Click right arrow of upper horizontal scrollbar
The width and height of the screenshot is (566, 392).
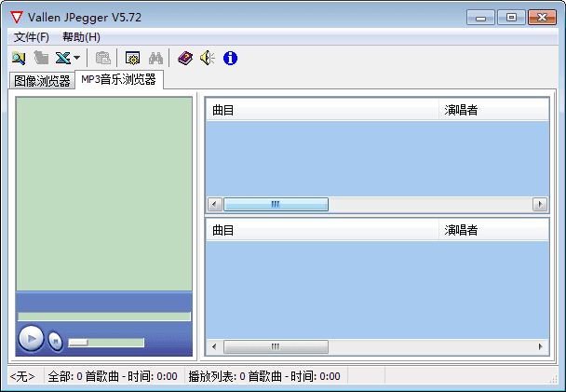[540, 204]
